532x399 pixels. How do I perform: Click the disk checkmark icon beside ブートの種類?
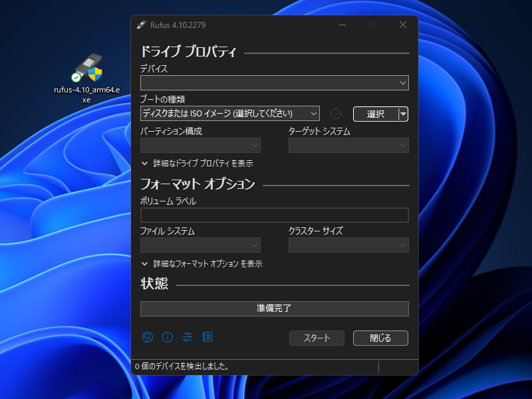coord(335,113)
